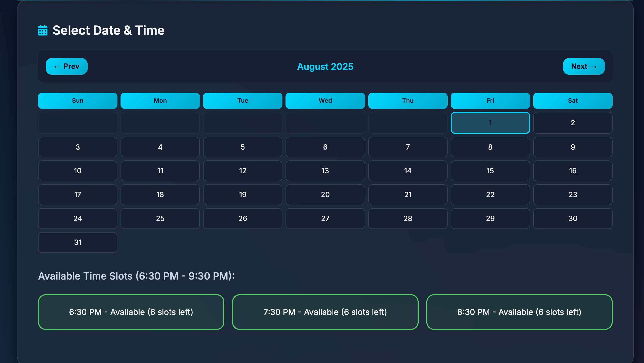Select the 6:30 PM time slot
The width and height of the screenshot is (644, 363).
pyautogui.click(x=131, y=312)
